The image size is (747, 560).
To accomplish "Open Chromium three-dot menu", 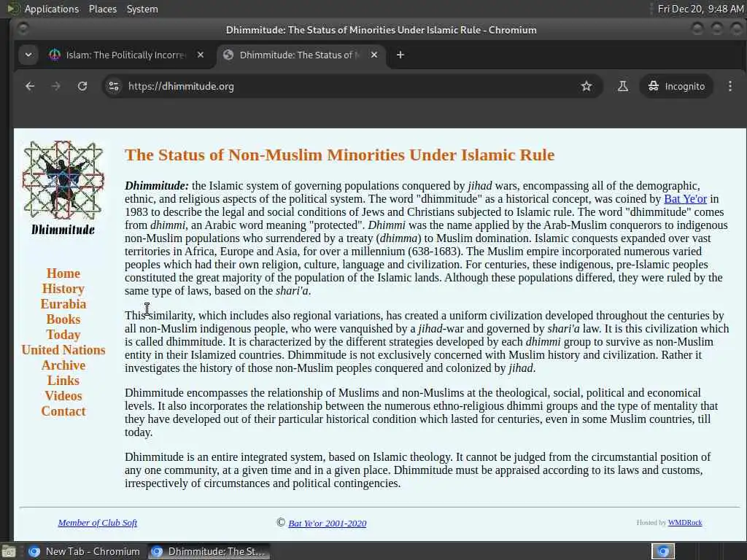I will pos(729,86).
